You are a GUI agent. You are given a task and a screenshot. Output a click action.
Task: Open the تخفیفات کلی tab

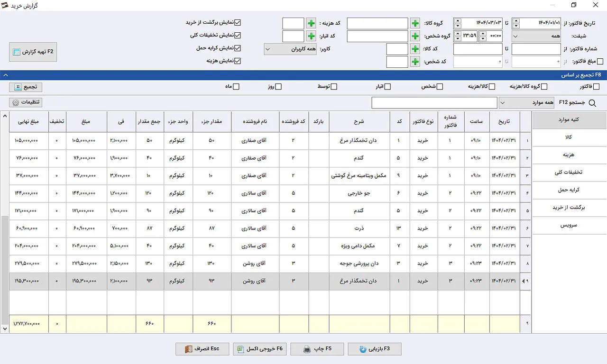tap(570, 173)
